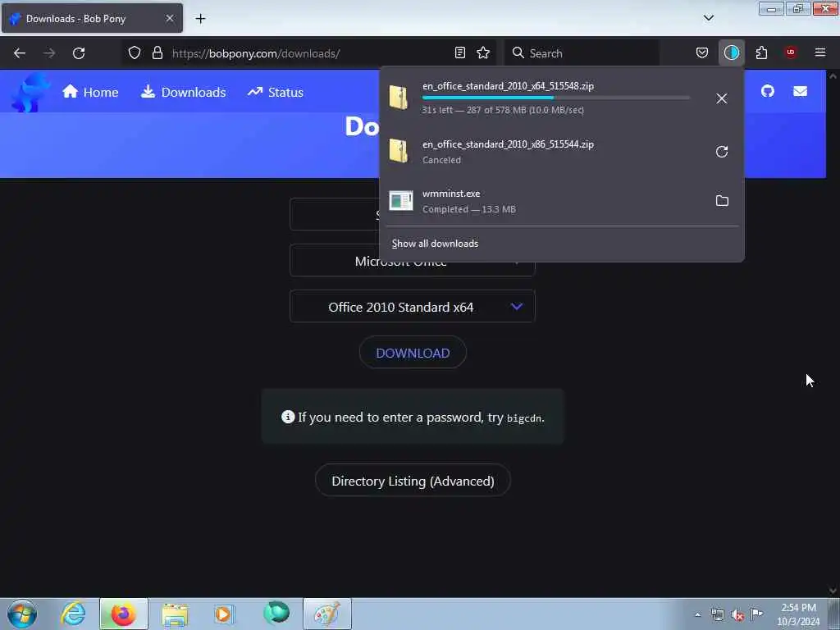Image resolution: width=840 pixels, height=630 pixels.
Task: Open containing folder for wmminst.exe
Action: 722,201
